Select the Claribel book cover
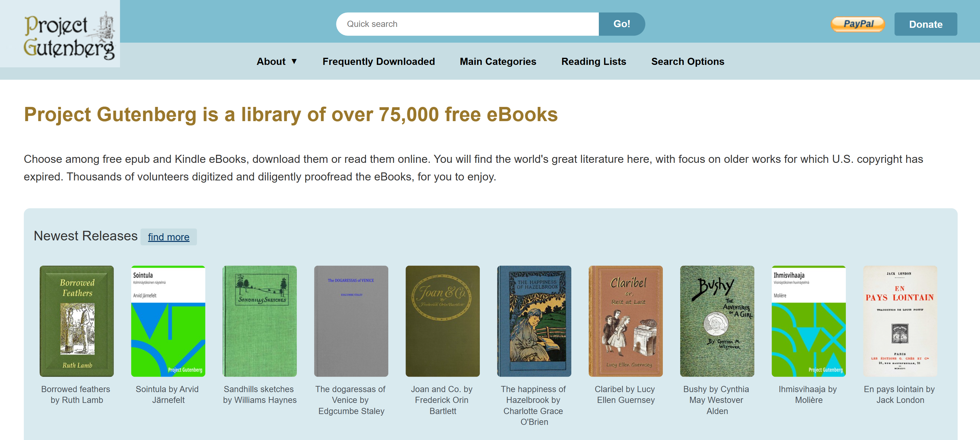 (625, 321)
